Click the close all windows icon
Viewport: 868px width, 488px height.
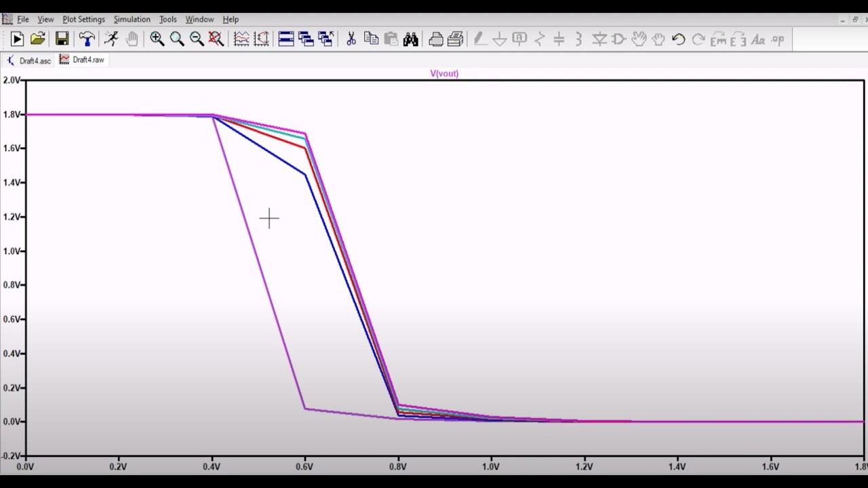tap(325, 39)
